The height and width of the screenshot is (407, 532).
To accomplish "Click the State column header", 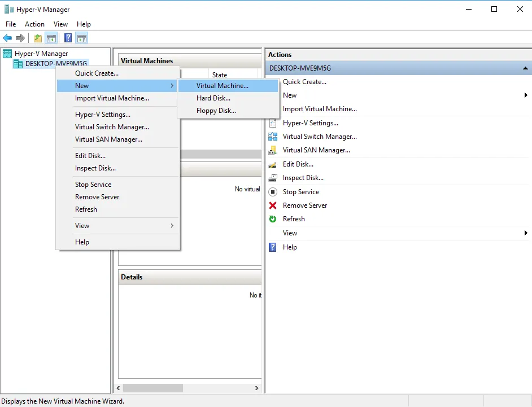I will (x=233, y=75).
